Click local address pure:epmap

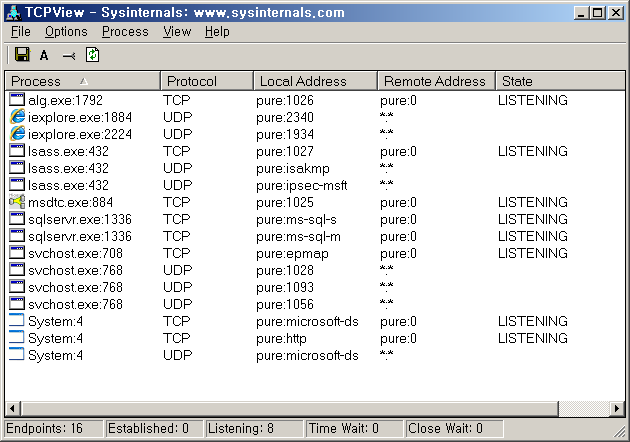pyautogui.click(x=292, y=254)
